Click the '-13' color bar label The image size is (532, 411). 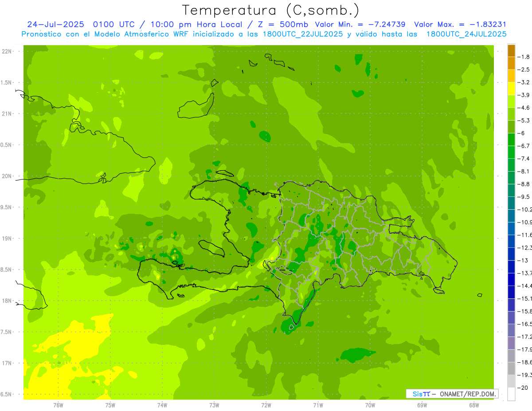point(523,260)
